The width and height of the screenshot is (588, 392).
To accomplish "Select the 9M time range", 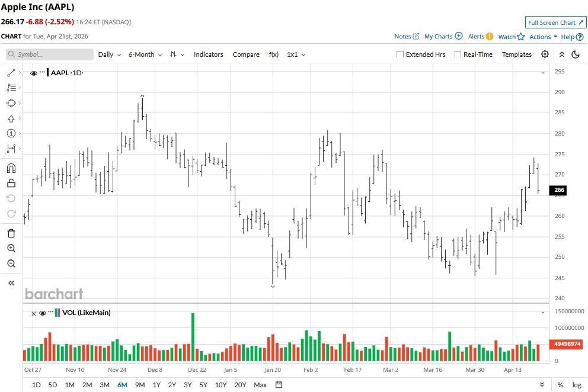I will [x=140, y=385].
